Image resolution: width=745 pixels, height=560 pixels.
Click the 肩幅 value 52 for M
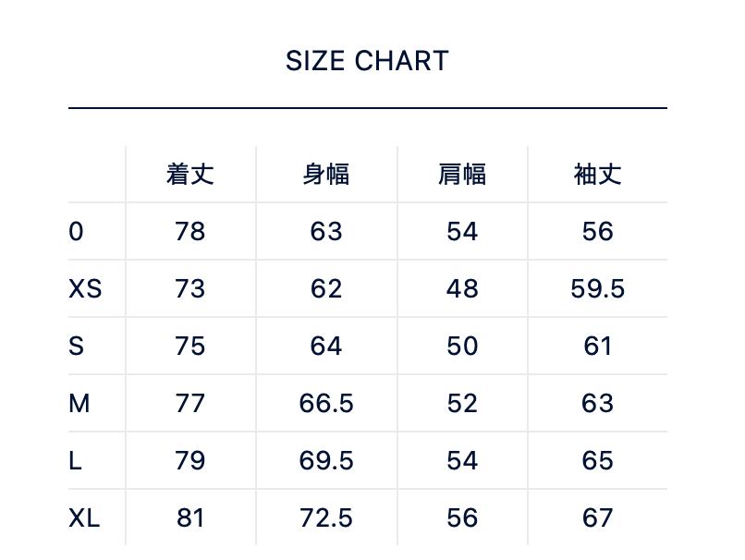point(462,404)
